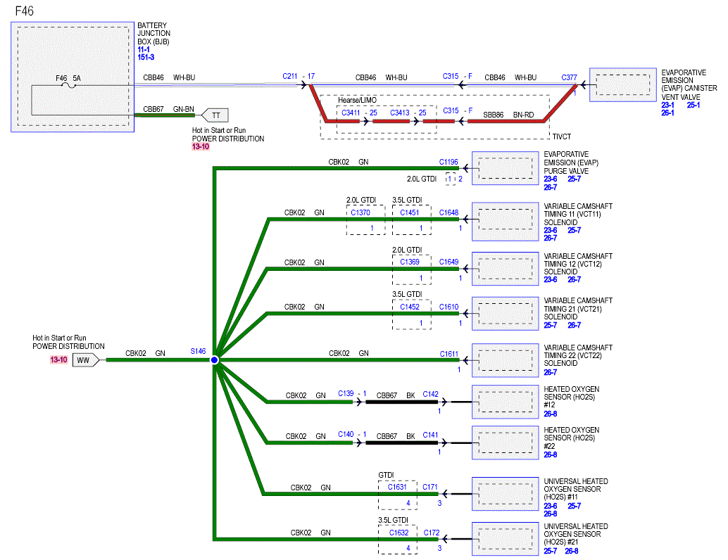Click connector label C139
Viewport: 728px width, 560px height.
click(x=346, y=393)
